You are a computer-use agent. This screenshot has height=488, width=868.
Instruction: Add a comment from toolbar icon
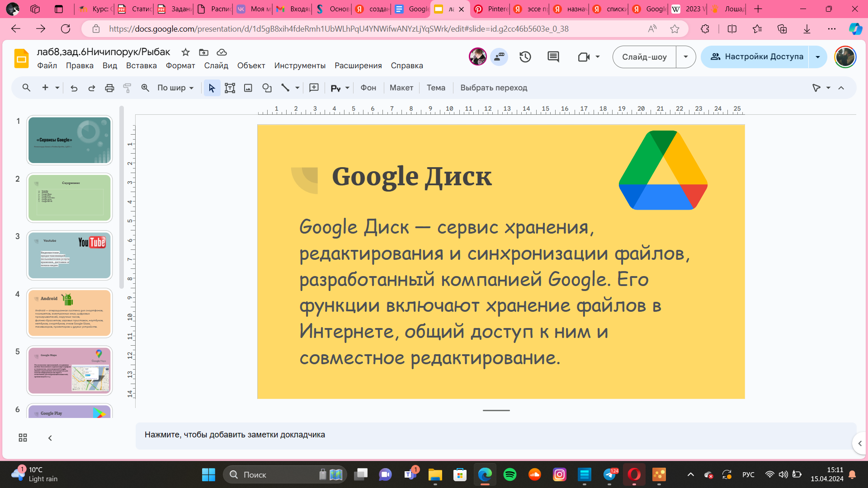[x=314, y=88]
